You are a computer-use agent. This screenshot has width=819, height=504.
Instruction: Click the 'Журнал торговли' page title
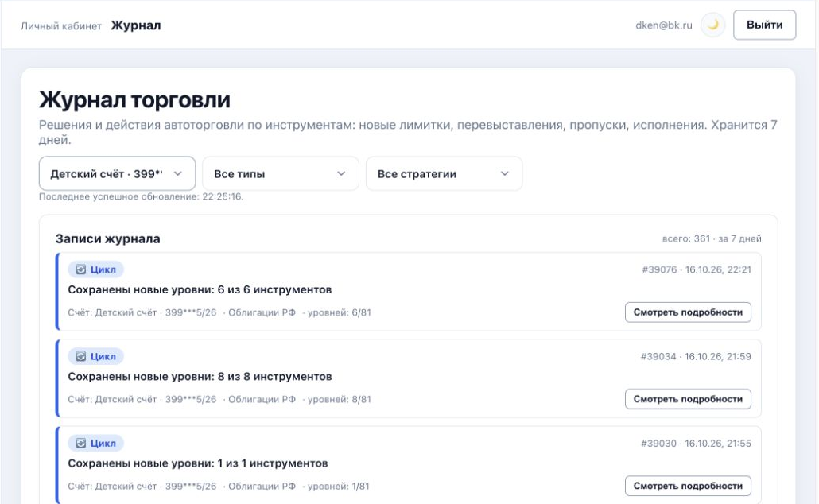pyautogui.click(x=134, y=99)
